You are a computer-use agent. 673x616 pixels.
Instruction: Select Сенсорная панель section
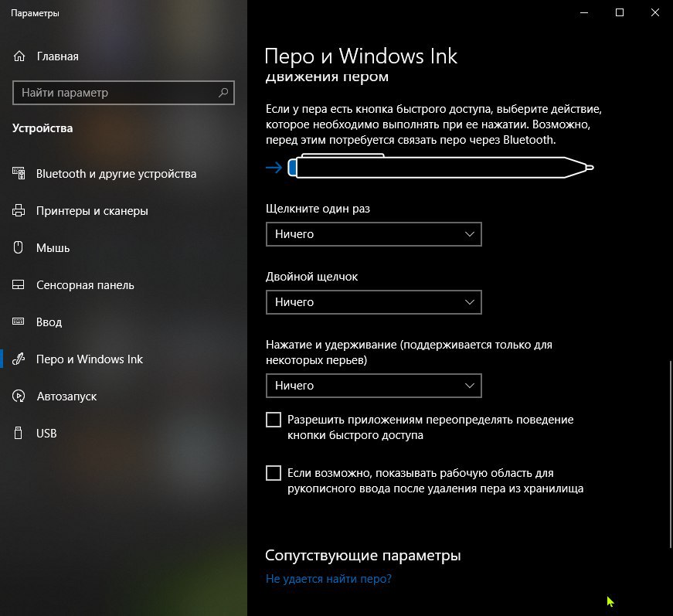85,284
